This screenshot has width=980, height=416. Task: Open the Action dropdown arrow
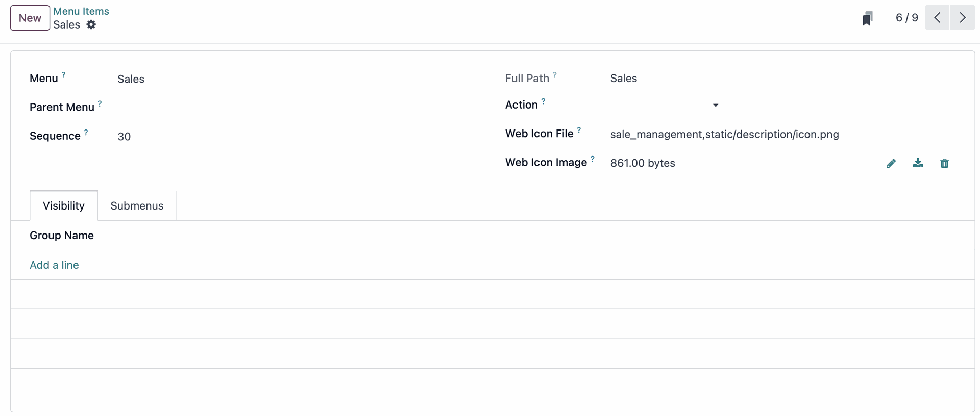716,106
